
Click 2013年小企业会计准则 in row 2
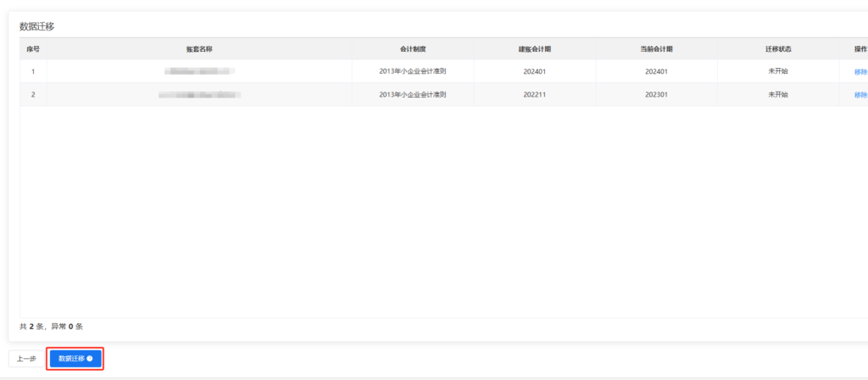(413, 94)
